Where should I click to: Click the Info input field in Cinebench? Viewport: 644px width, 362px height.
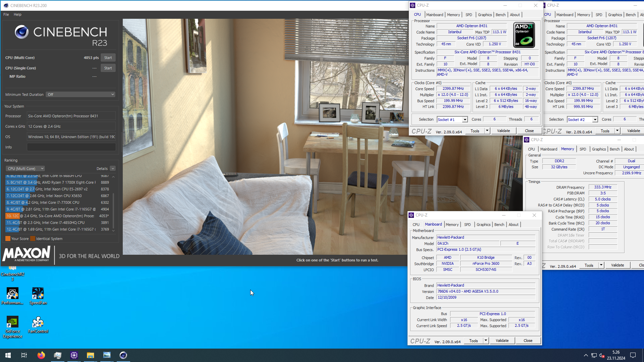click(71, 147)
